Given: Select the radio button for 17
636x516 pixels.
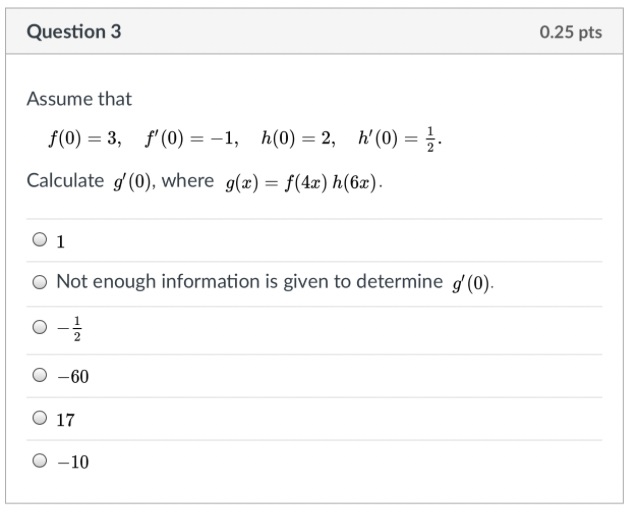Looking at the screenshot, I should click(39, 419).
